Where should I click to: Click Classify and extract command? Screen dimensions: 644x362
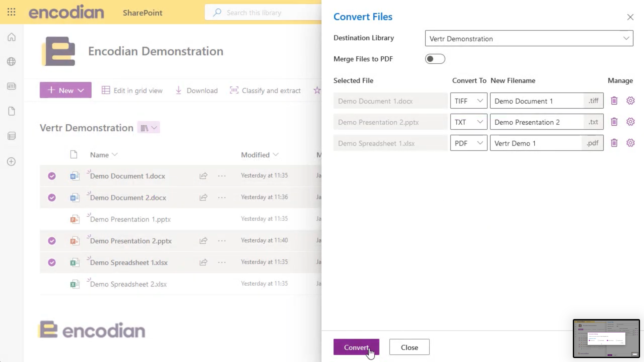(x=265, y=90)
